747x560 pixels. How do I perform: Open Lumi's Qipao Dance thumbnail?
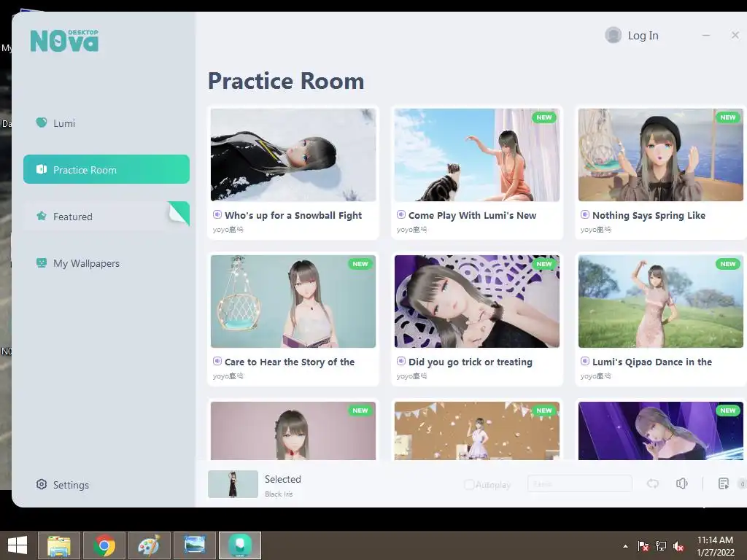[x=661, y=301]
